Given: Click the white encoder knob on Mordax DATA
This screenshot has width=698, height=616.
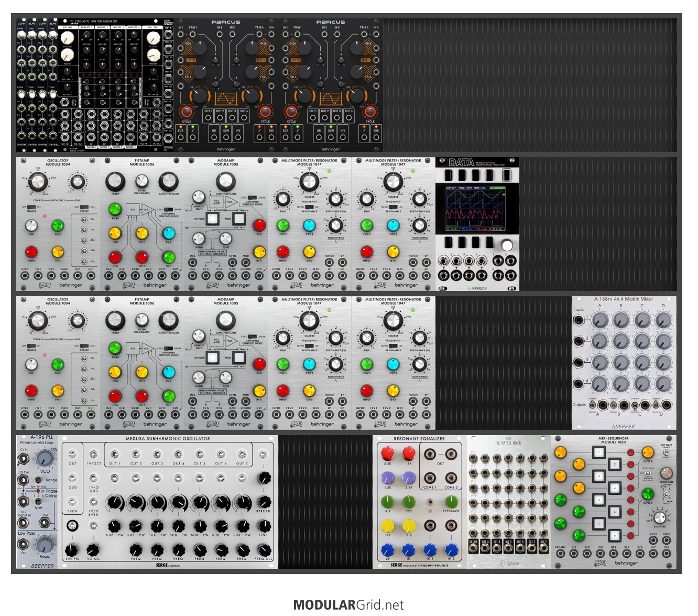Looking at the screenshot, I should [506, 245].
